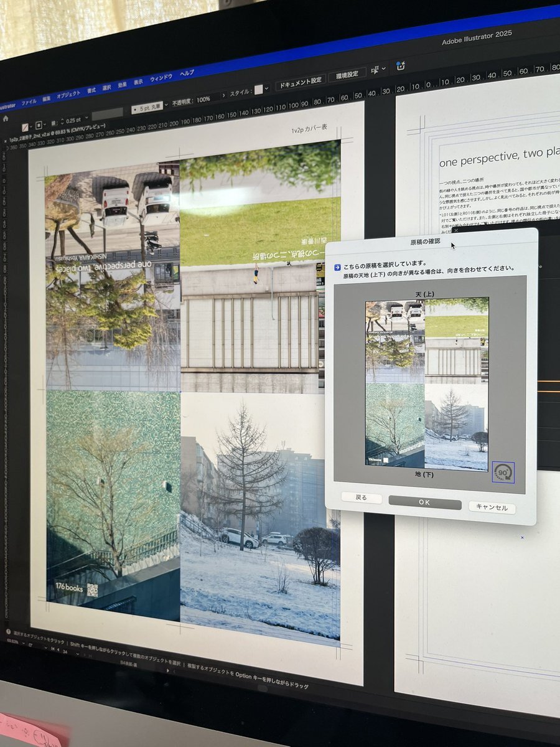Click the Style swatch box
The height and width of the screenshot is (747, 560).
coord(259,90)
